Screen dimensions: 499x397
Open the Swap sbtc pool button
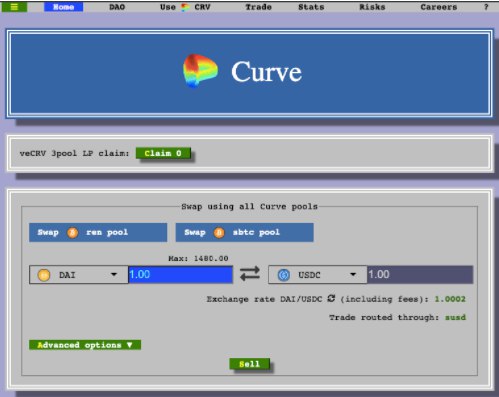(x=244, y=232)
